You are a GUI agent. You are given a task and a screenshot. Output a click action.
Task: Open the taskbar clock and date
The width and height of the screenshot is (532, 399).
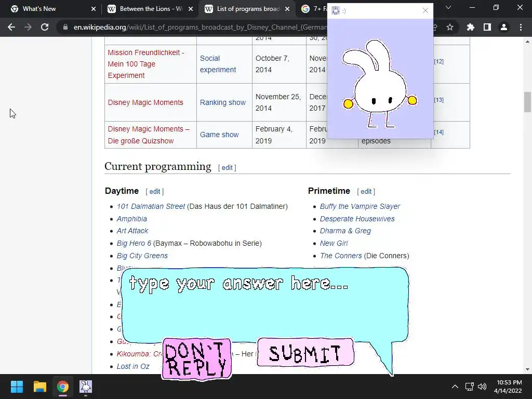click(x=509, y=387)
